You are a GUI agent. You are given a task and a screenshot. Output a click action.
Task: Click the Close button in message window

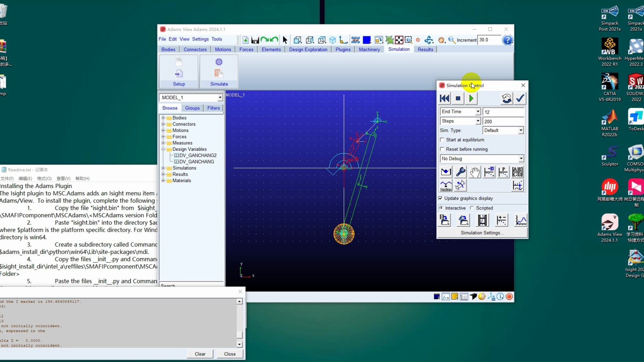(230, 354)
